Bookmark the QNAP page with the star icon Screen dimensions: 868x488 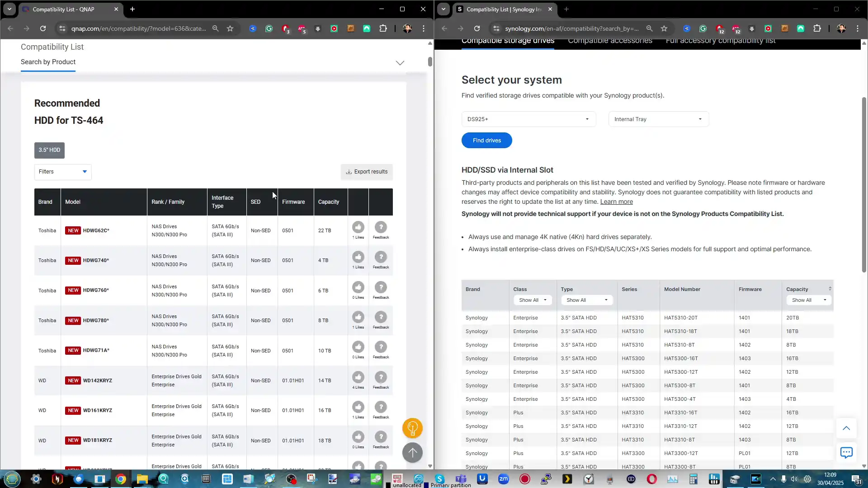pos(230,28)
